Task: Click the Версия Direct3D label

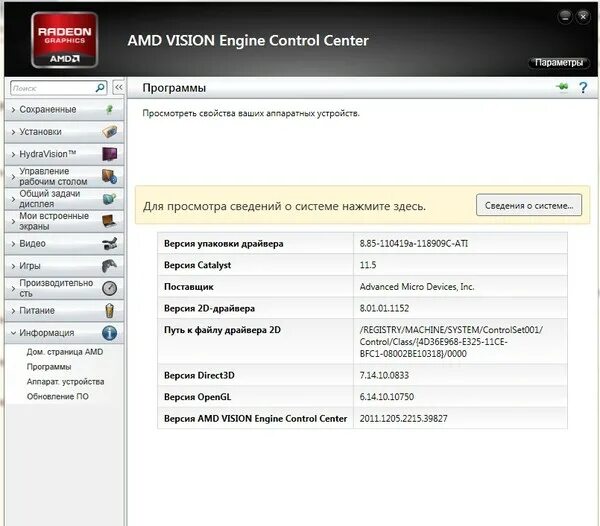Action: 199,375
